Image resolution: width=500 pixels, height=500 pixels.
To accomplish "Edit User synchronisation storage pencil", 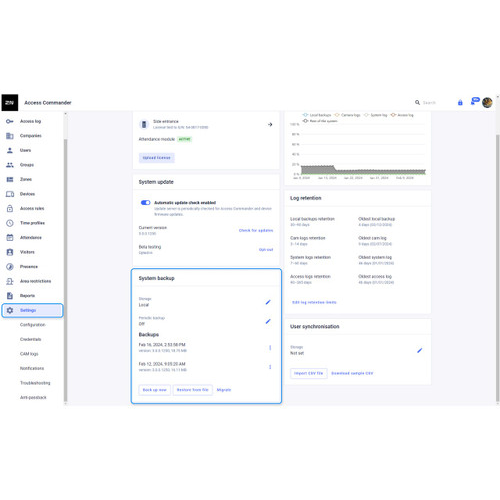I will [x=420, y=350].
